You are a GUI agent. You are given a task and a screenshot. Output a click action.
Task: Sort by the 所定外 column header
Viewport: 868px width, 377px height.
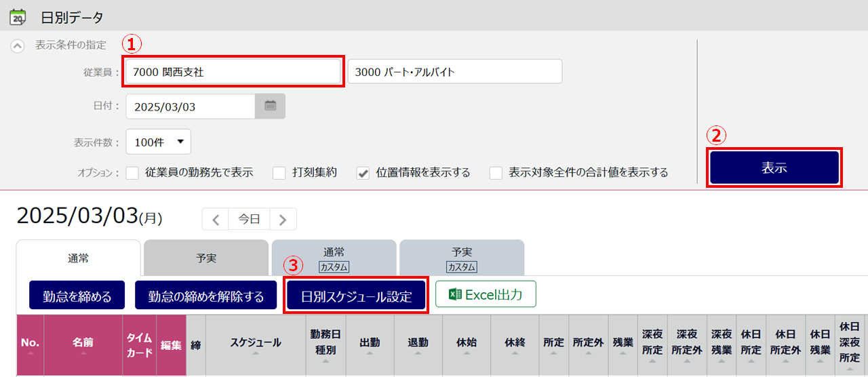pos(588,345)
